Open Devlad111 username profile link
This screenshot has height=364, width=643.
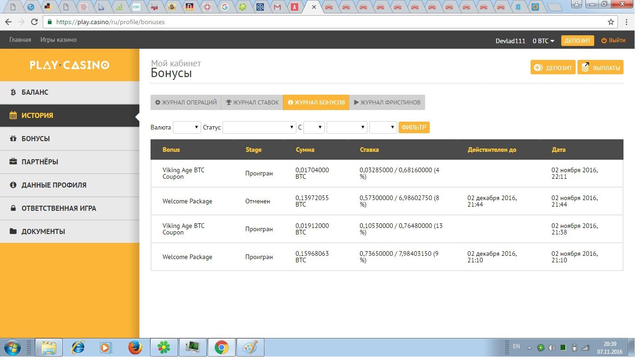[x=510, y=41]
